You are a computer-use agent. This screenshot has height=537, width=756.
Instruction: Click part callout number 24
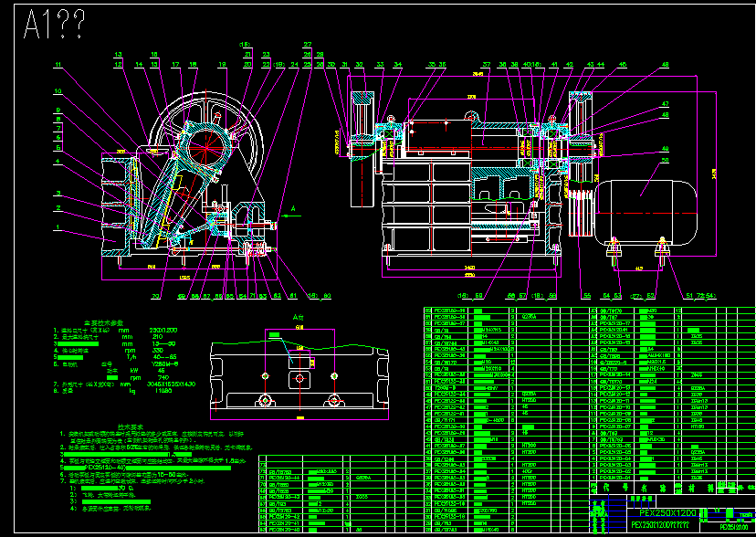[295, 65]
